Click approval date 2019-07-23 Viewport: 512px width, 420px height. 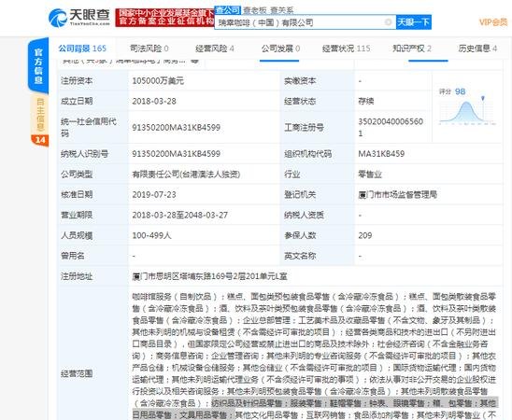click(x=154, y=195)
